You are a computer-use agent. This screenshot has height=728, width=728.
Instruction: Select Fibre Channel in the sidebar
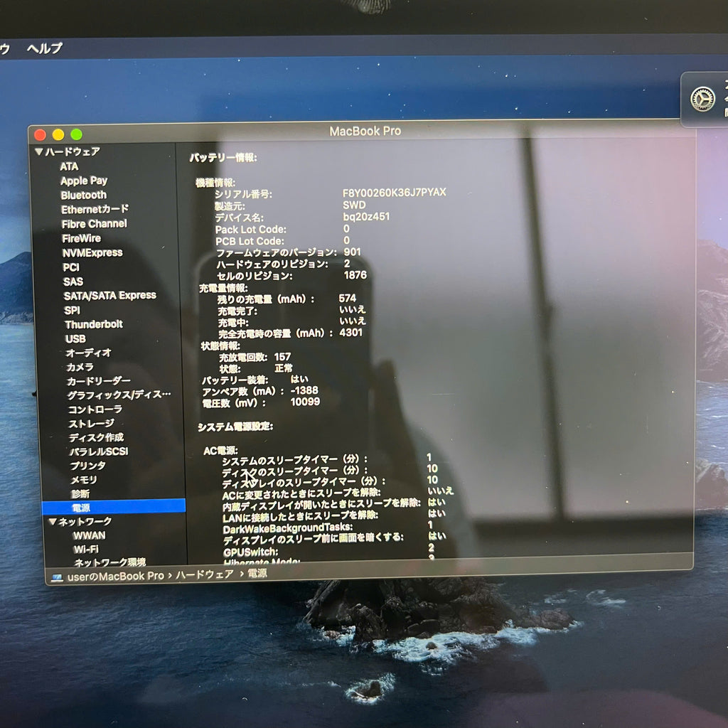point(95,224)
